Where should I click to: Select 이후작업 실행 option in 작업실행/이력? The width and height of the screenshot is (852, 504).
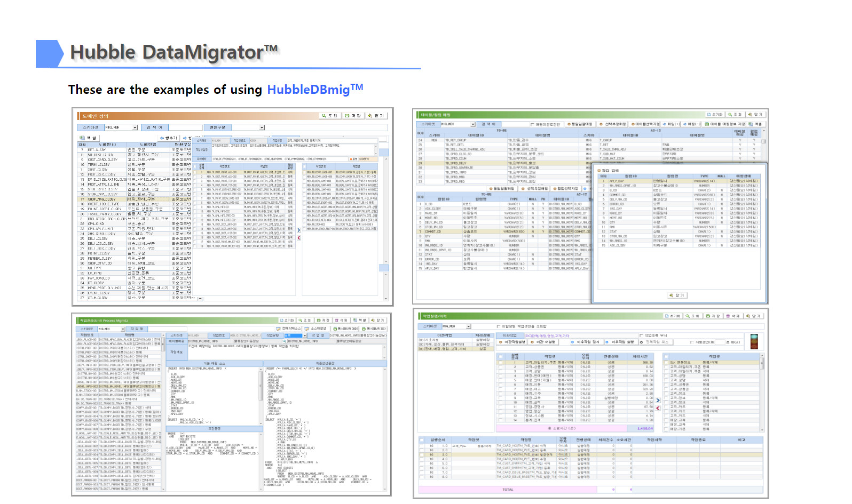coord(621,342)
